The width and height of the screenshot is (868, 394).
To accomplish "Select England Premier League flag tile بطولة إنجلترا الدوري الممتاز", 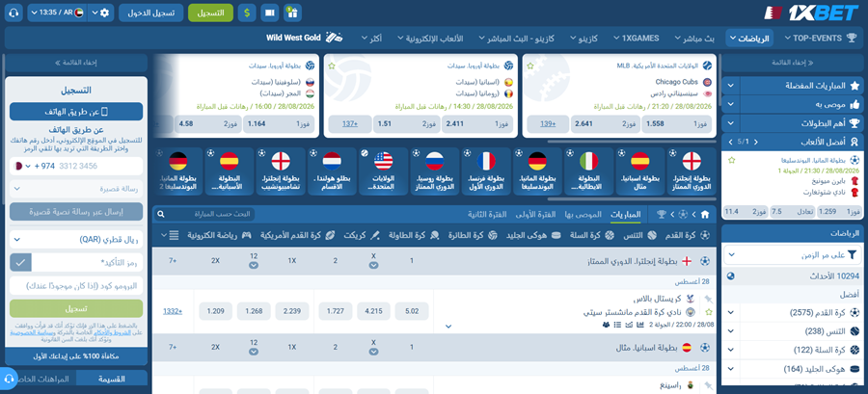I will 691,171.
